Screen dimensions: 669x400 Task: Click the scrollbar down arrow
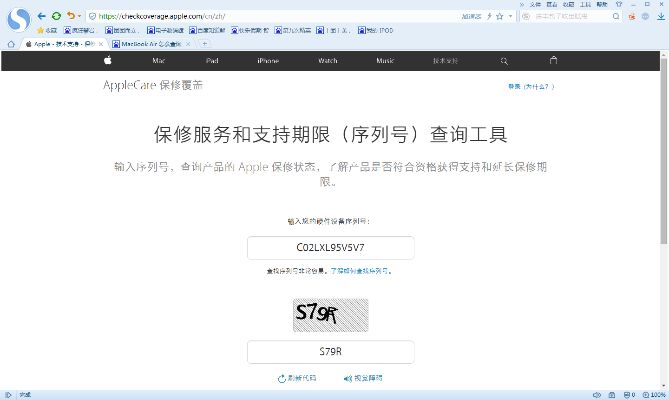pos(664,386)
